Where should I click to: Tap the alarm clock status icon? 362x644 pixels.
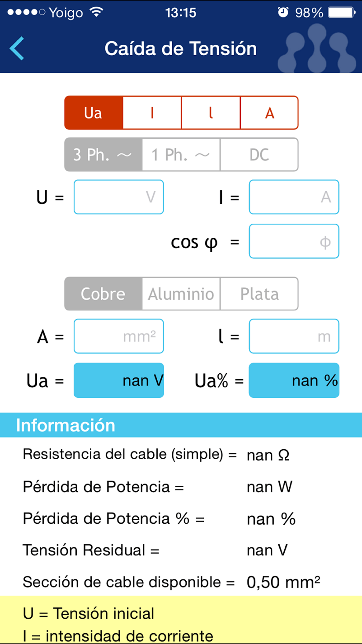tap(283, 13)
